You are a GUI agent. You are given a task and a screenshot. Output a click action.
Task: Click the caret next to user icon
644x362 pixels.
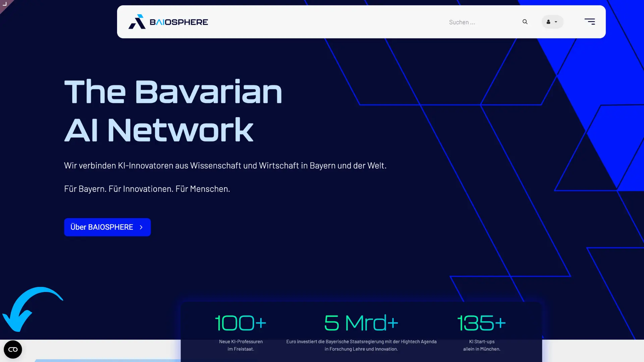(x=556, y=22)
